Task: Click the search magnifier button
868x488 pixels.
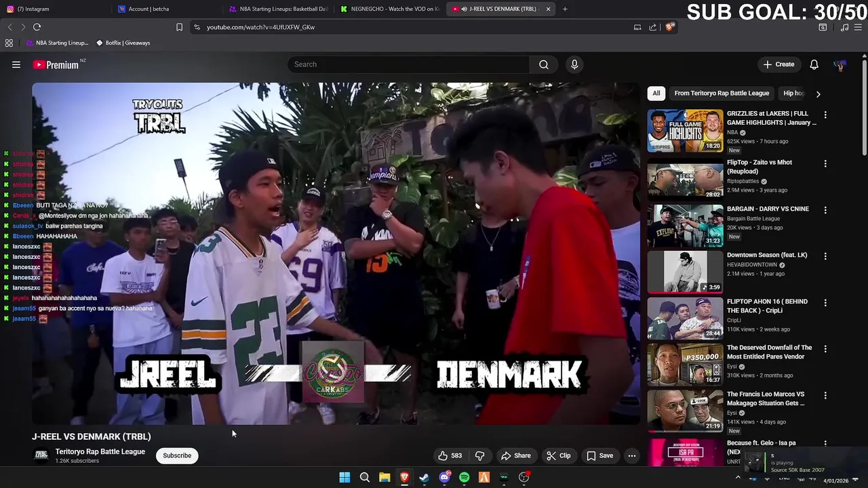Action: point(544,64)
